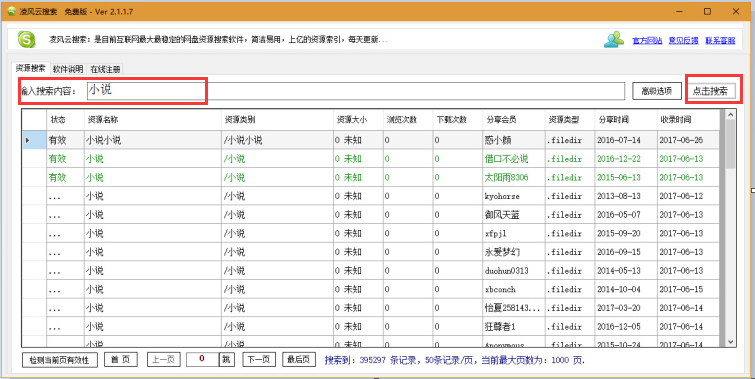Click the share date 2017-03-20 cell

(625, 308)
